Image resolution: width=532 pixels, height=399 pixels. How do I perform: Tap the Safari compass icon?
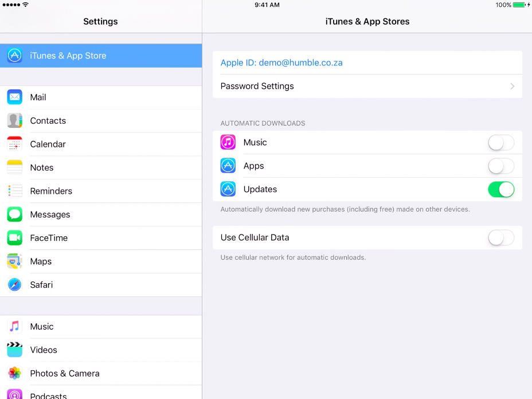[x=14, y=284]
